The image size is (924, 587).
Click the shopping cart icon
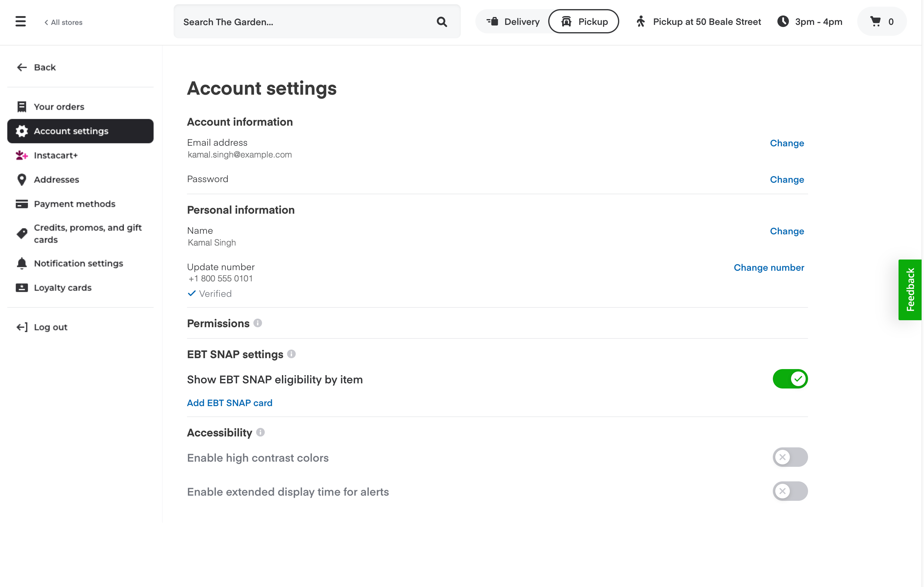point(875,22)
